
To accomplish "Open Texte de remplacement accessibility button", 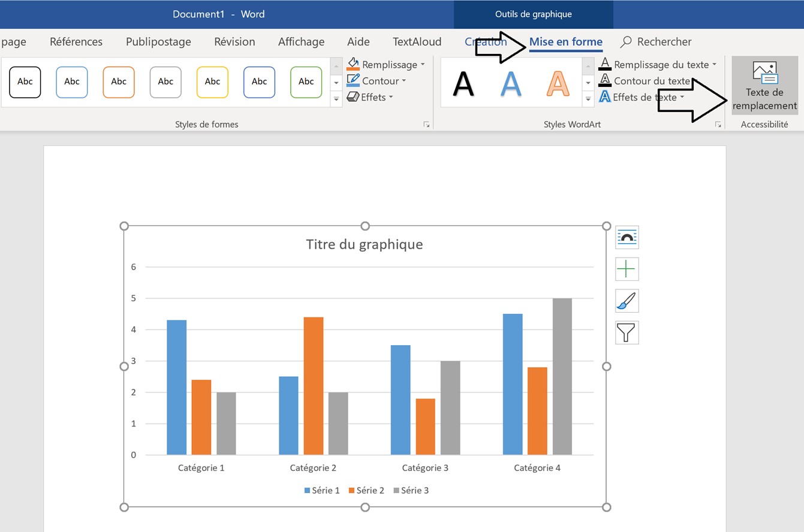I will (764, 86).
